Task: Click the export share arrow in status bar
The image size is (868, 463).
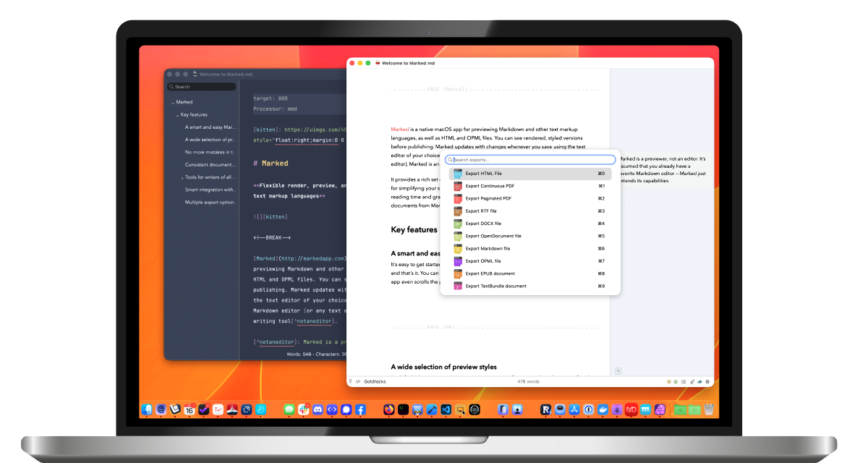Action: pos(699,381)
